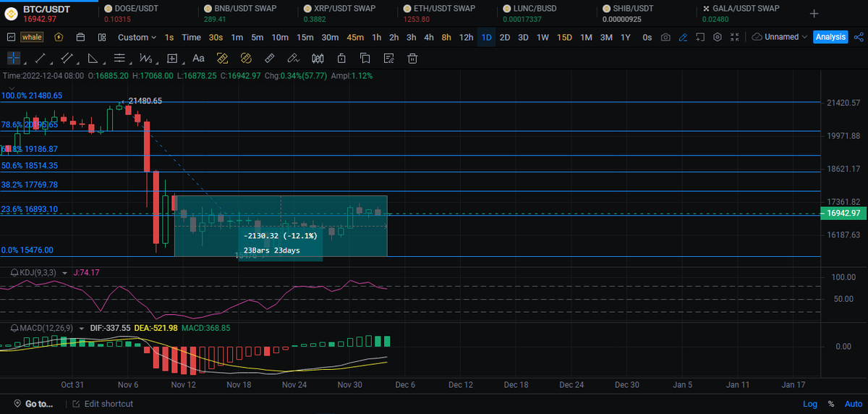Image resolution: width=868 pixels, height=414 pixels.
Task: Expand the Custom interval dropdown
Action: pos(137,37)
